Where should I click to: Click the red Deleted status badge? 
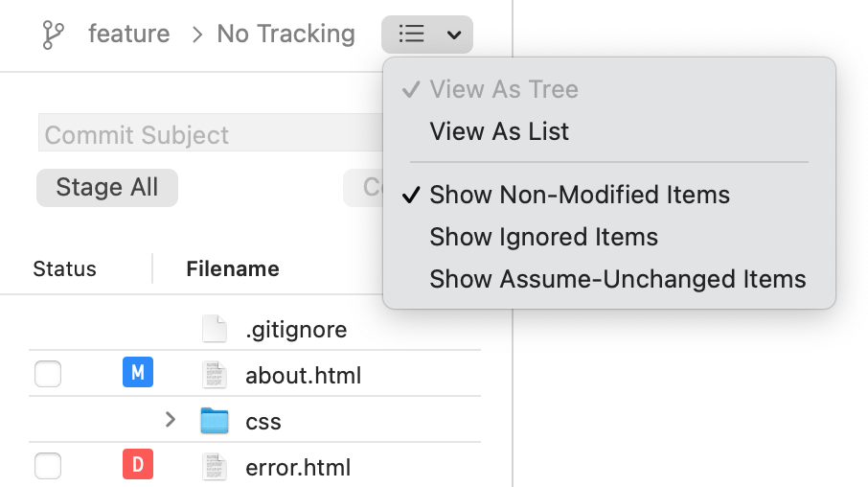138,466
